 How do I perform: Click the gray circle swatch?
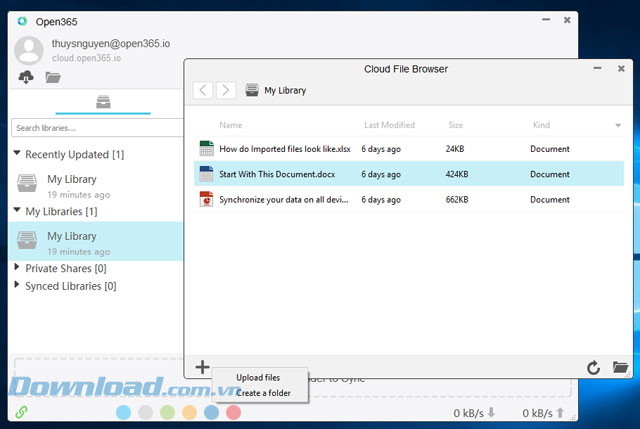145,412
